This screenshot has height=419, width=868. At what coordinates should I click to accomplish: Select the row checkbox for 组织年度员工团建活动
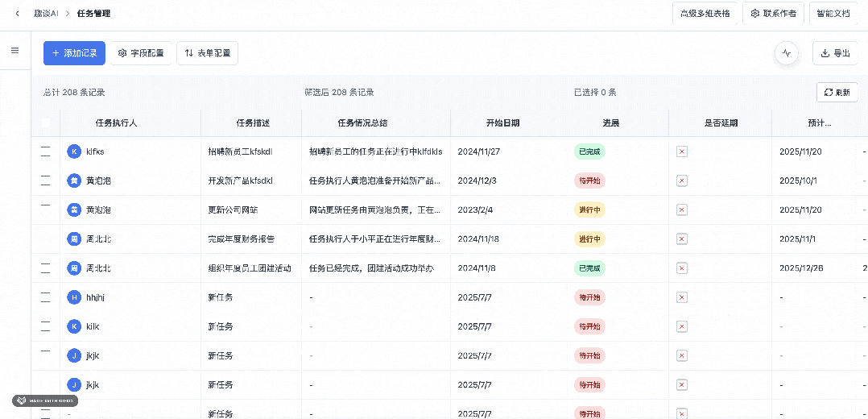coord(45,268)
